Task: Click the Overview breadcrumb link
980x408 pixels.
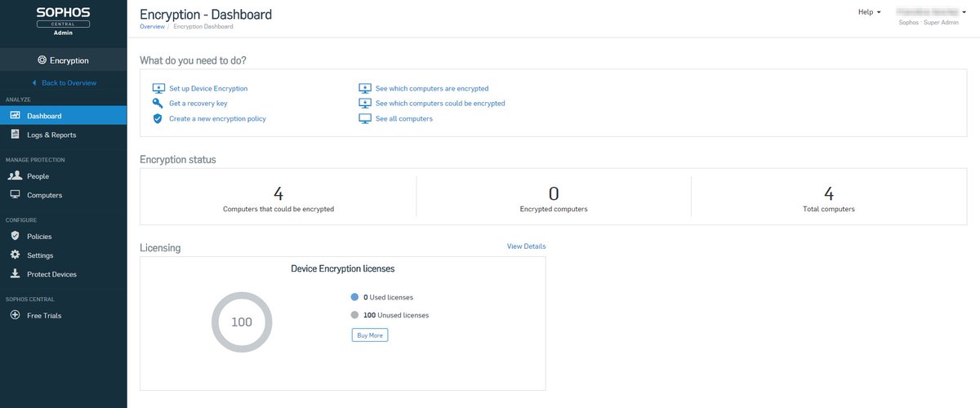Action: click(x=152, y=27)
